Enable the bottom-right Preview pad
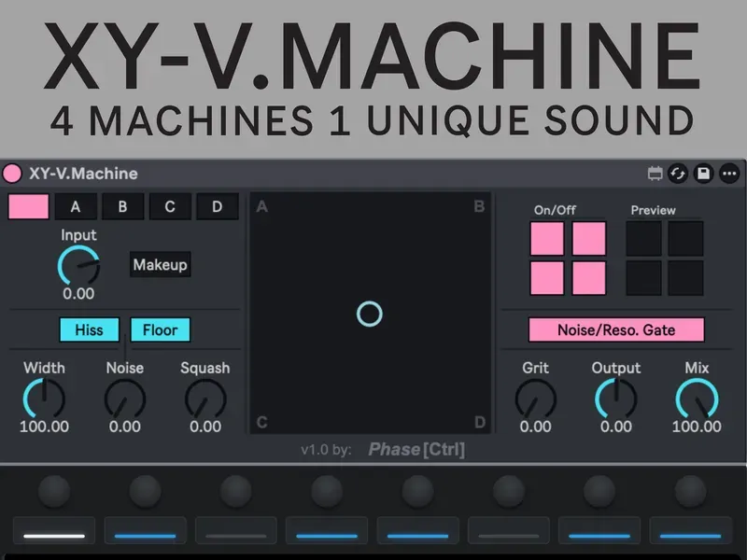Viewport: 747px width, 560px height. (685, 278)
